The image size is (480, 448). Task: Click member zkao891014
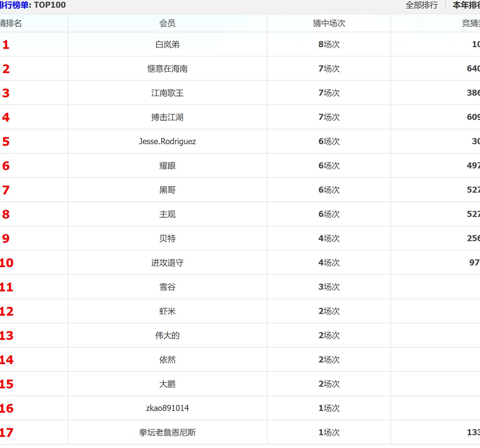pos(167,408)
